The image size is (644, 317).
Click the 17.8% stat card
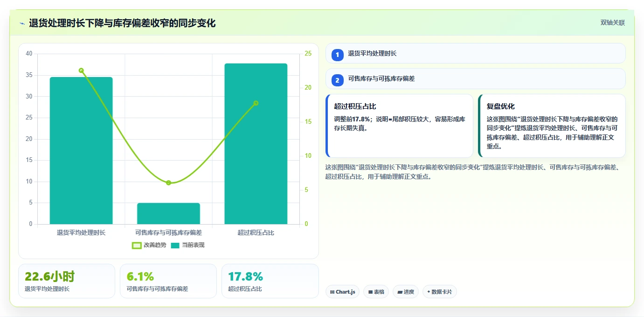coord(270,281)
